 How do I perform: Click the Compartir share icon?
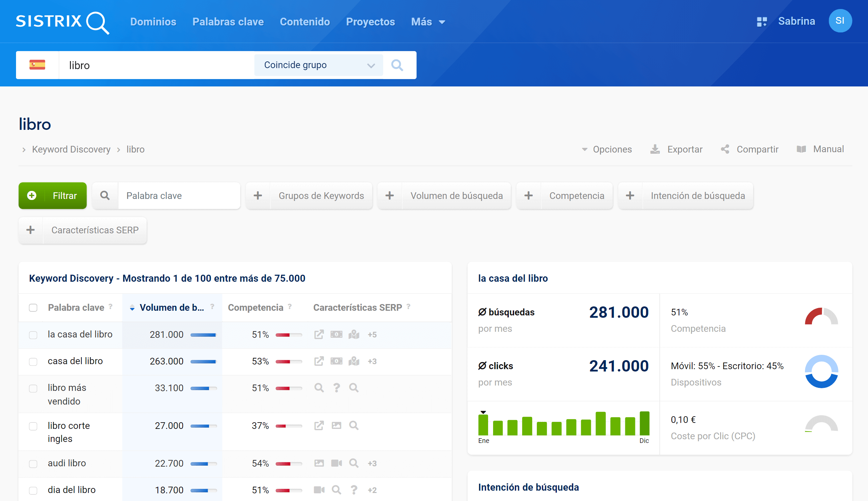click(725, 149)
